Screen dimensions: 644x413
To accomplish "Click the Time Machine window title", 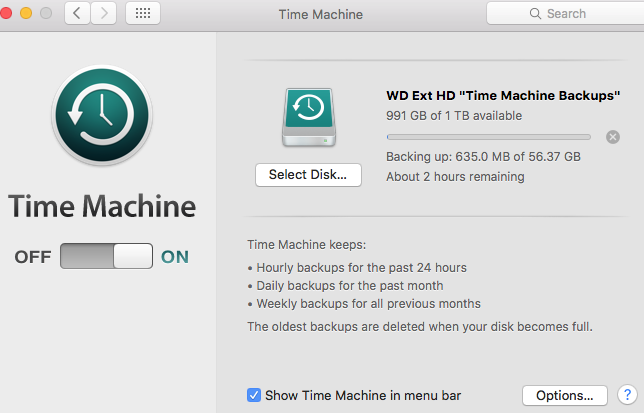I will (321, 14).
